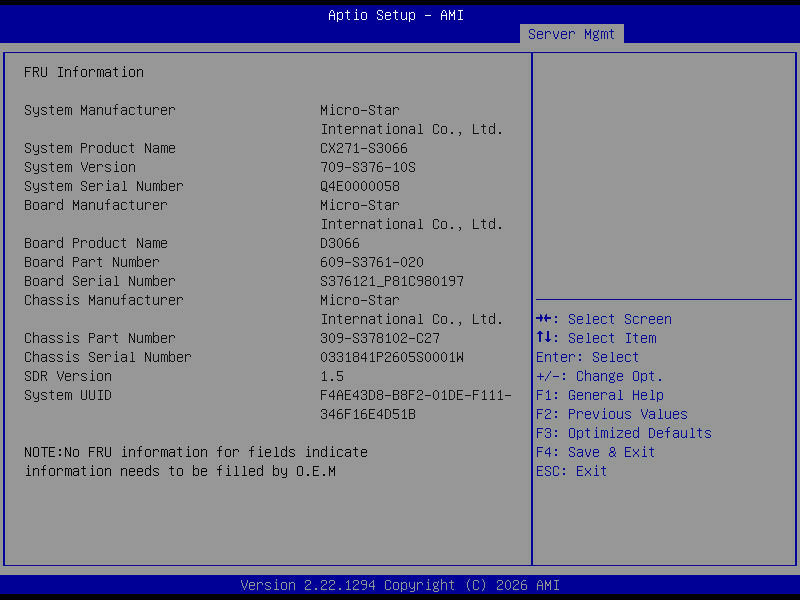Select SDR version value 1.5
Screen dimensions: 800x600
[x=332, y=377]
